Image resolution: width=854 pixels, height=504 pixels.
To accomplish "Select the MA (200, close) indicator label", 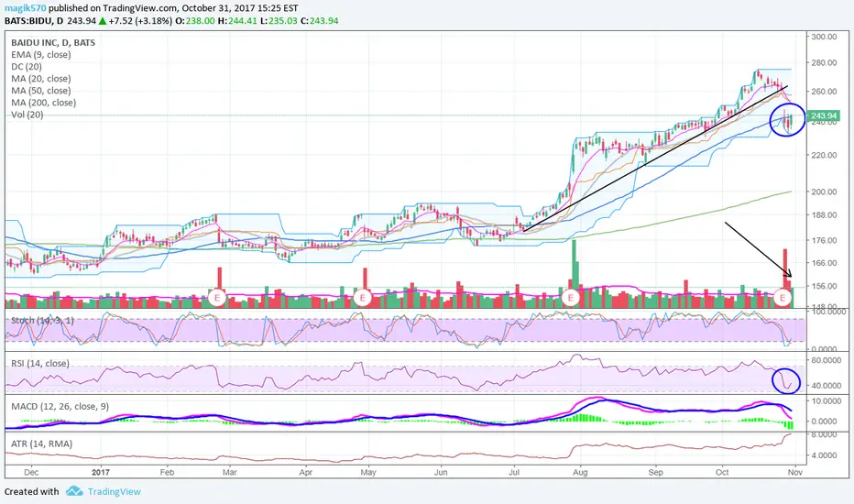I will click(x=44, y=103).
